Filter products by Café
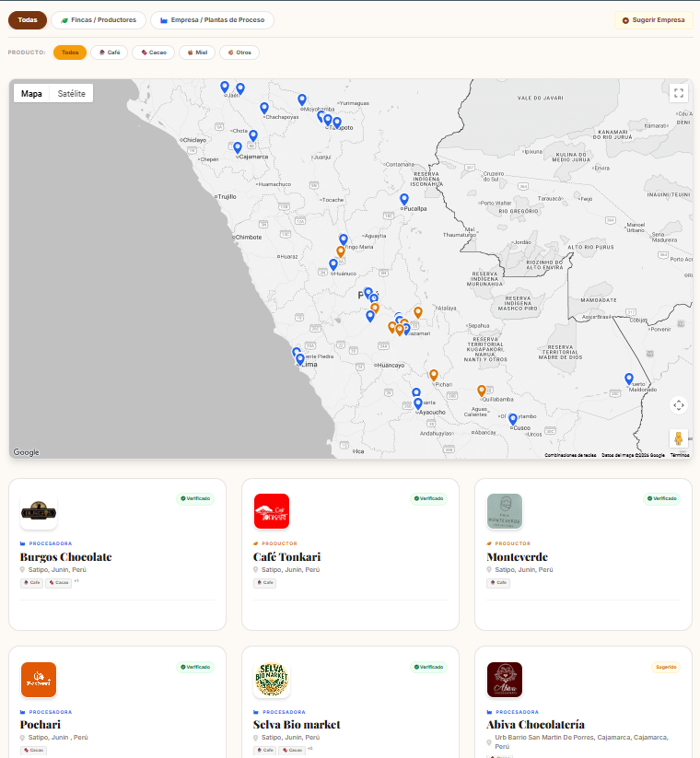Viewport: 700px width, 758px height. click(x=110, y=52)
